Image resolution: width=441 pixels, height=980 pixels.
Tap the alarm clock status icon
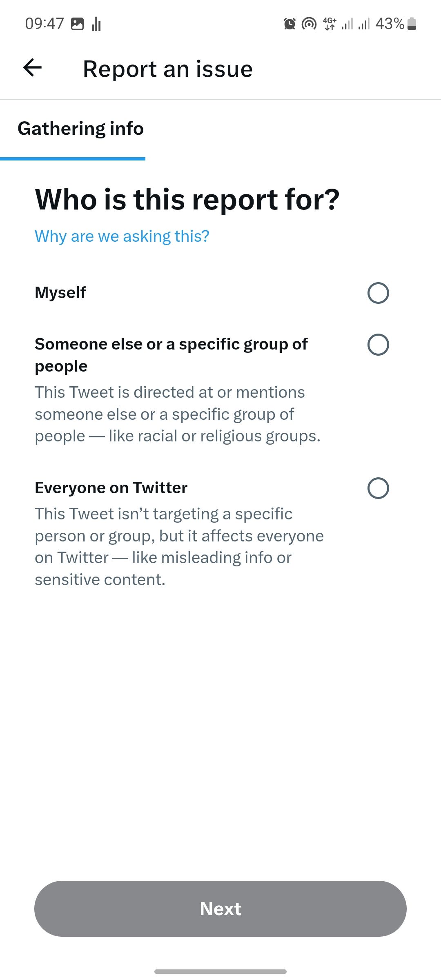290,24
